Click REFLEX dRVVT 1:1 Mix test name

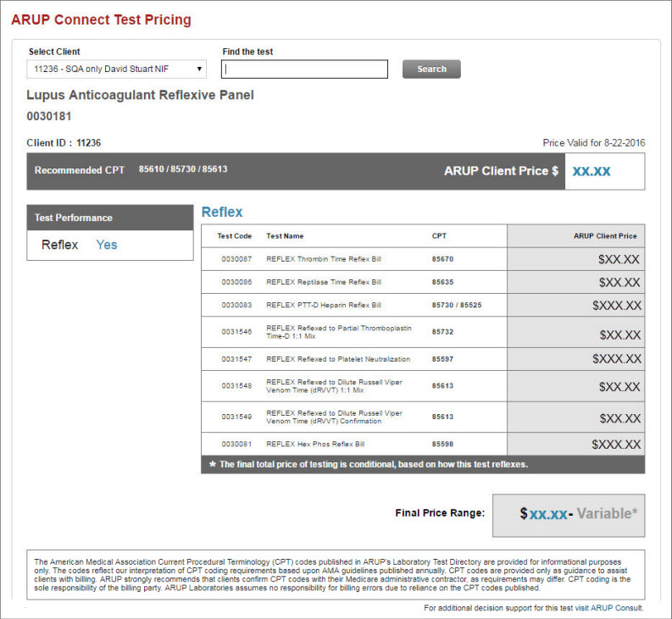(x=334, y=386)
